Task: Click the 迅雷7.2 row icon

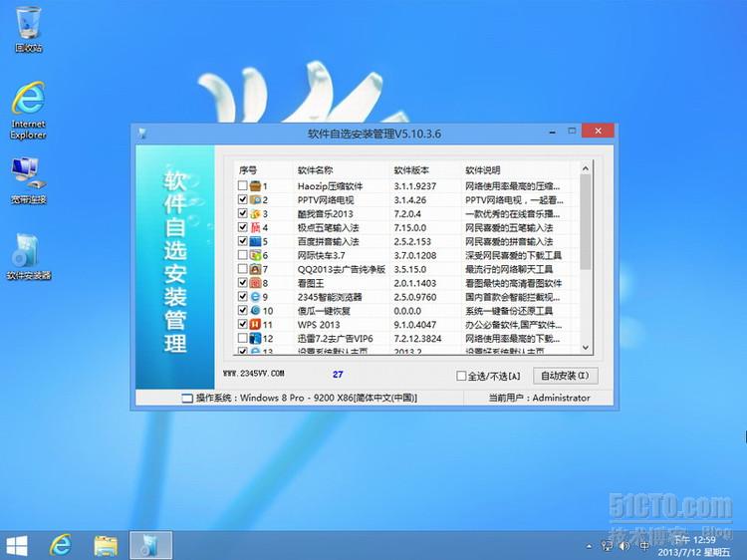Action: [255, 338]
